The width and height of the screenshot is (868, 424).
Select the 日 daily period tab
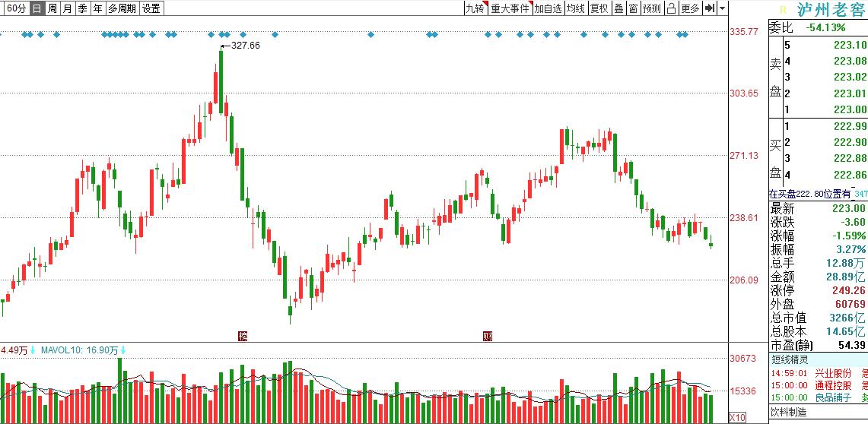(37, 8)
